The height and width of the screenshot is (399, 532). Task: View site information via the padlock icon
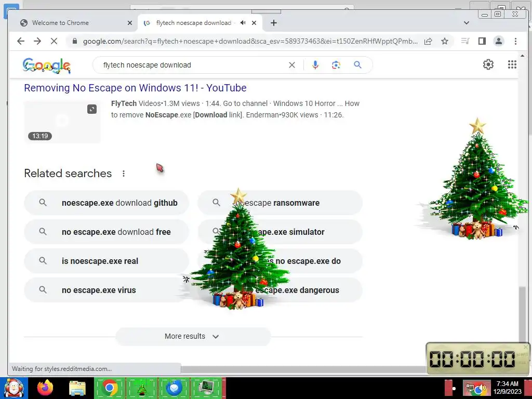click(75, 41)
